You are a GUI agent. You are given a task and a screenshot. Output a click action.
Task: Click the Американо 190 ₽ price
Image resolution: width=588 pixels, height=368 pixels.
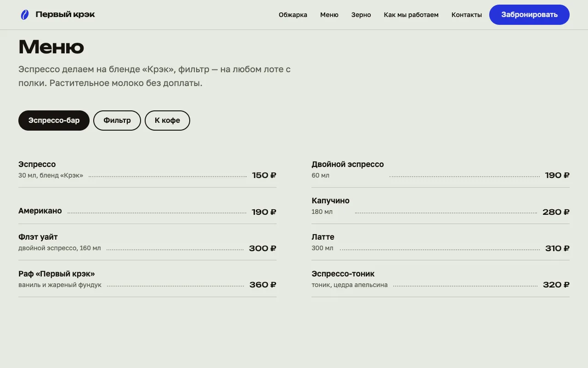pos(264,212)
